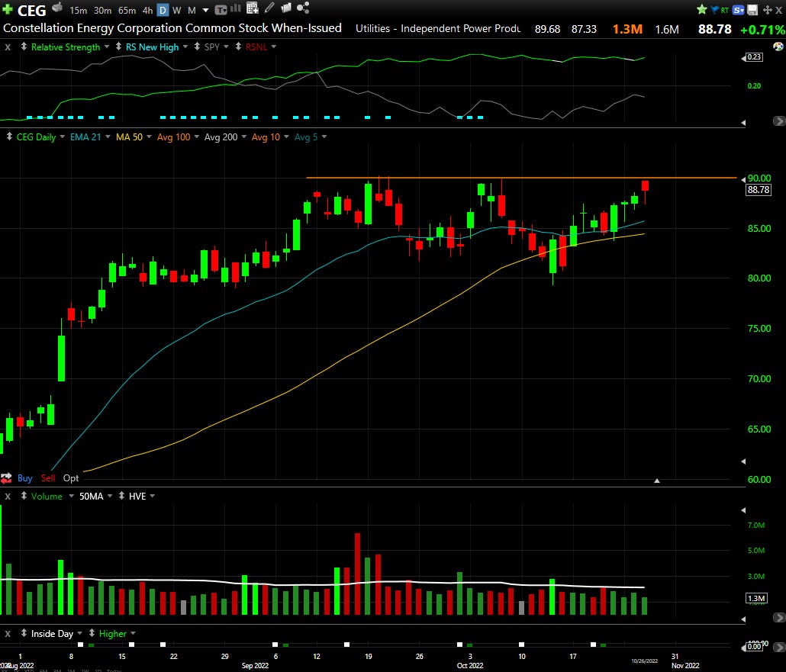786x672 pixels.
Task: Select the 65m timeframe
Action: tap(127, 10)
